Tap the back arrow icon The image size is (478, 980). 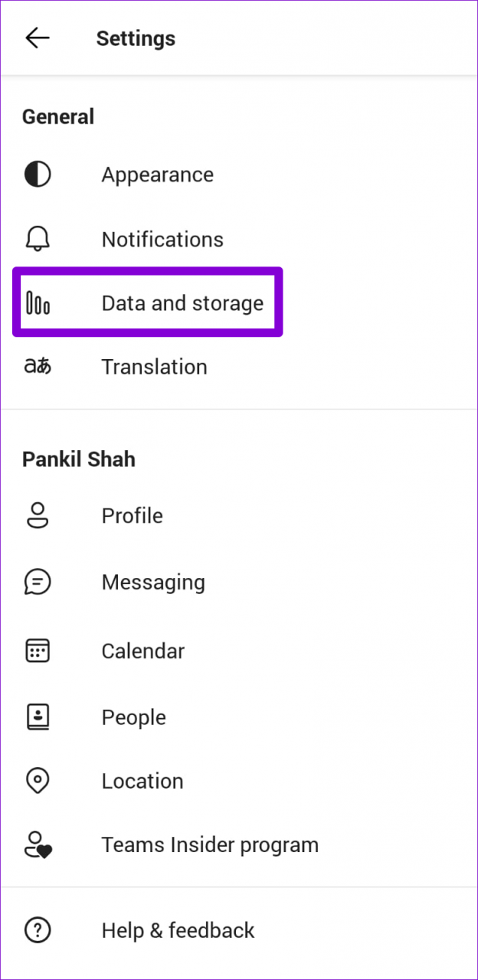(x=37, y=38)
